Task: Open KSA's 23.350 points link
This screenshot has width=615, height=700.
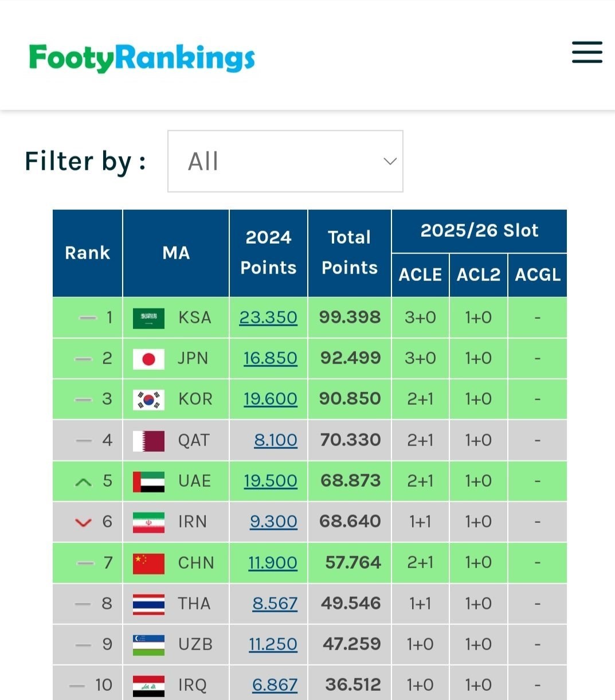Action: coord(268,318)
